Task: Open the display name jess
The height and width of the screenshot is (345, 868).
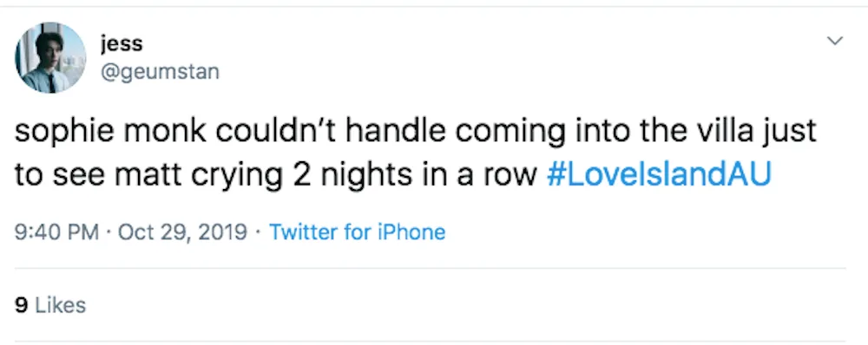Action: pyautogui.click(x=122, y=43)
